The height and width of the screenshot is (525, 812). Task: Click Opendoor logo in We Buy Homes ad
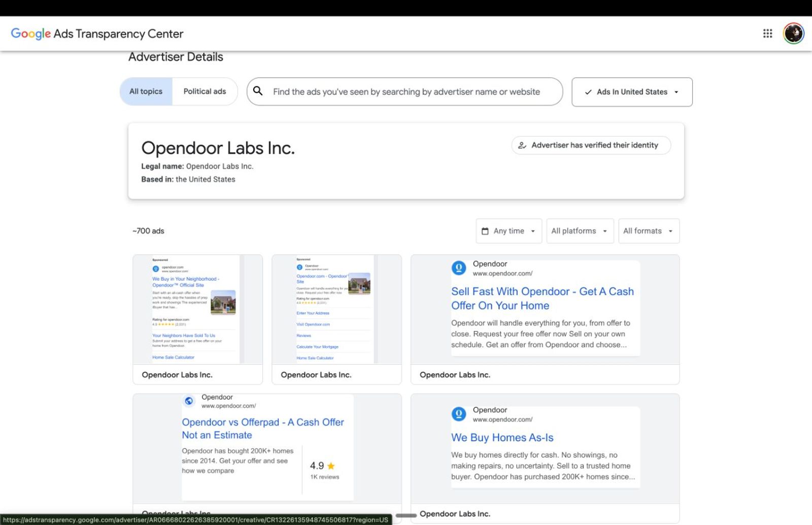point(459,414)
